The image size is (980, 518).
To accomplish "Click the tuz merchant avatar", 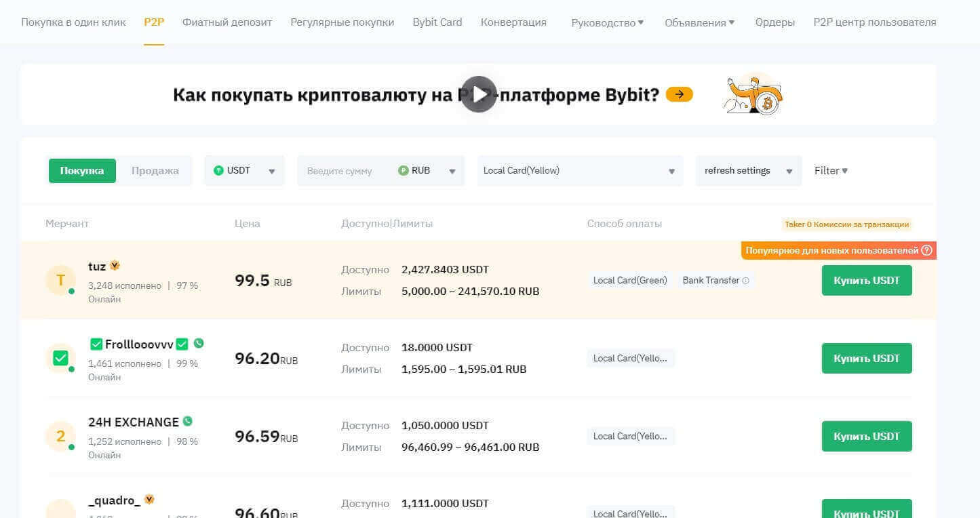I will 60,280.
